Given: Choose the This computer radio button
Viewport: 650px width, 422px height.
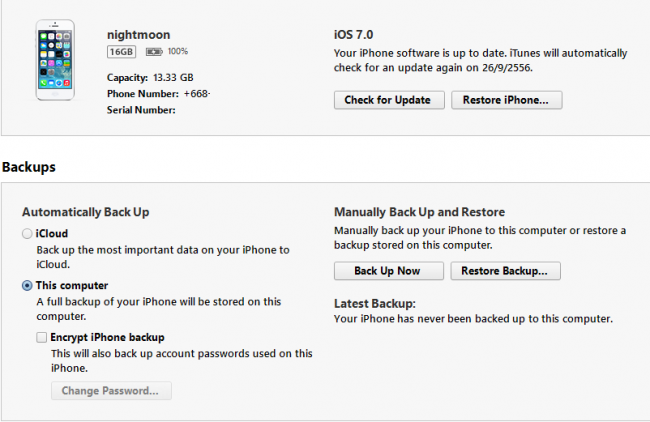Looking at the screenshot, I should [27, 285].
